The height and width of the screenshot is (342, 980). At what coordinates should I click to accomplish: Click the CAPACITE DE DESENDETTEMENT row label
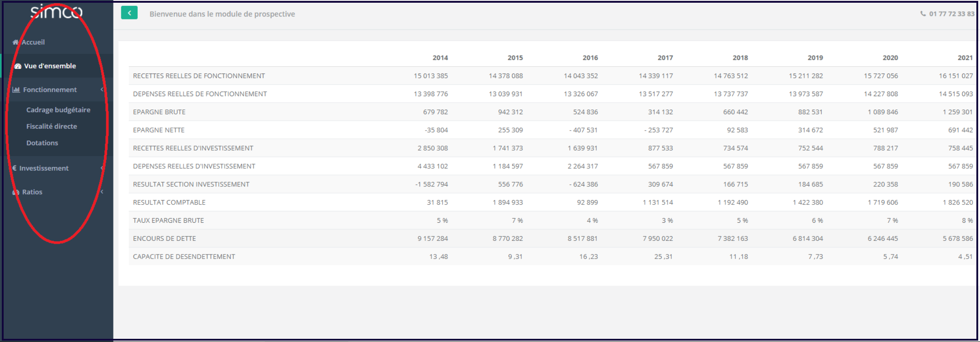pyautogui.click(x=184, y=257)
